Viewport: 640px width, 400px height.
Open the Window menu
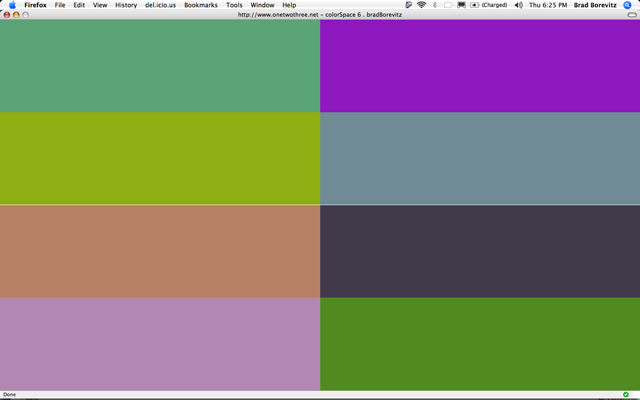[262, 5]
